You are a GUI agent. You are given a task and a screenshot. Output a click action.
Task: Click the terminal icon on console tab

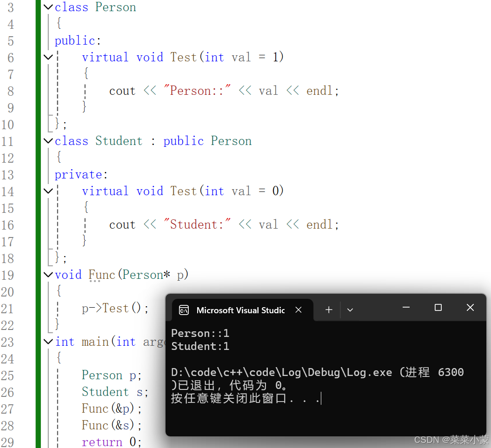(184, 310)
